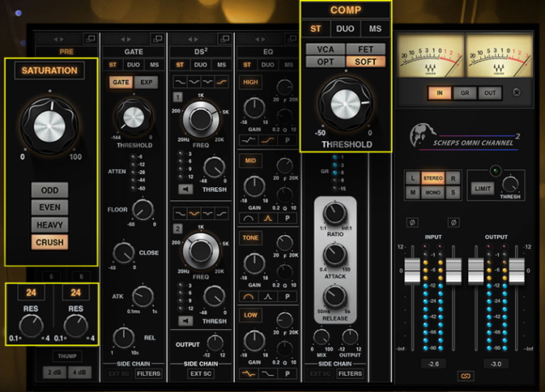Toggle DS² band 2 number button
Image resolution: width=545 pixels, height=392 pixels.
tap(177, 229)
